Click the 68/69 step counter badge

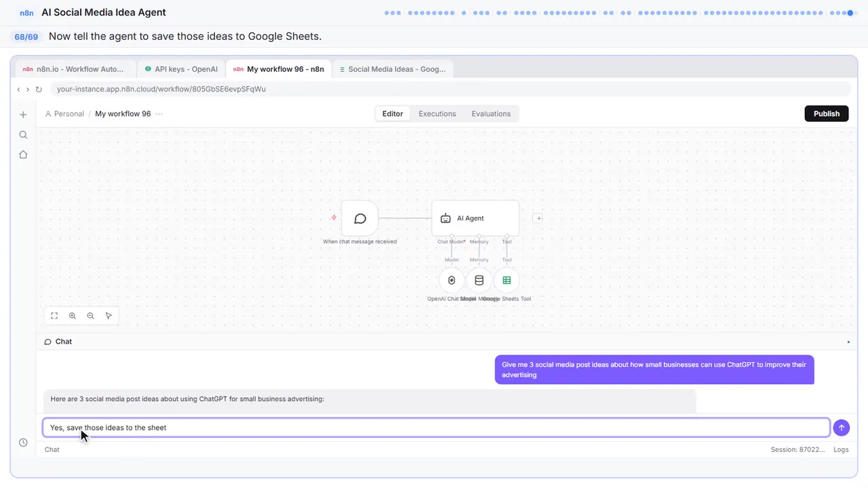click(26, 37)
